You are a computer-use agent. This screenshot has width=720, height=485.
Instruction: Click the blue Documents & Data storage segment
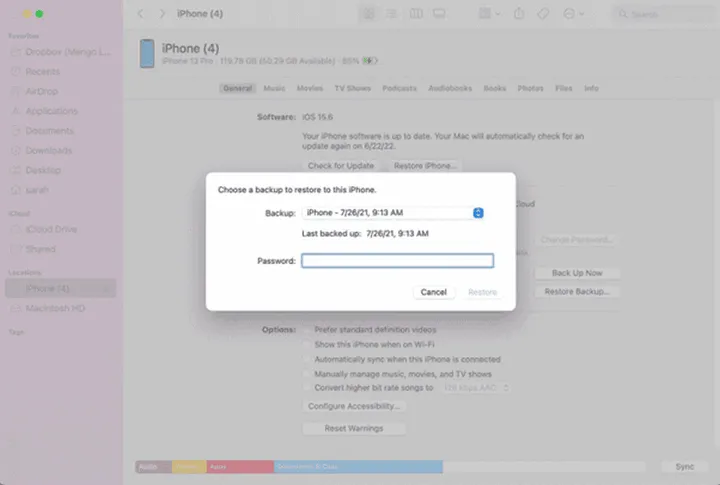tap(358, 467)
